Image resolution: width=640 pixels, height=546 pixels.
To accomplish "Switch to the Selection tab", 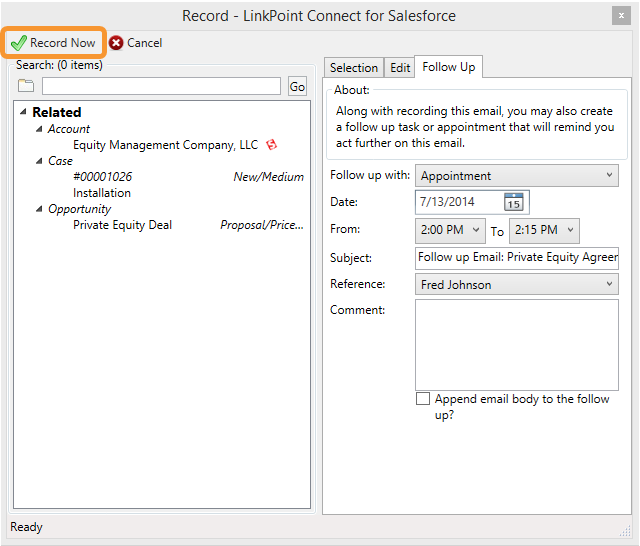I will (354, 68).
